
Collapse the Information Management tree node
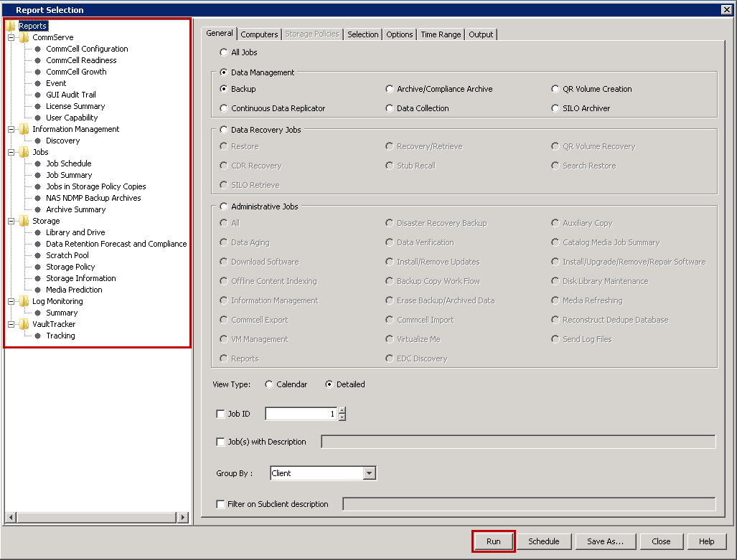point(11,129)
